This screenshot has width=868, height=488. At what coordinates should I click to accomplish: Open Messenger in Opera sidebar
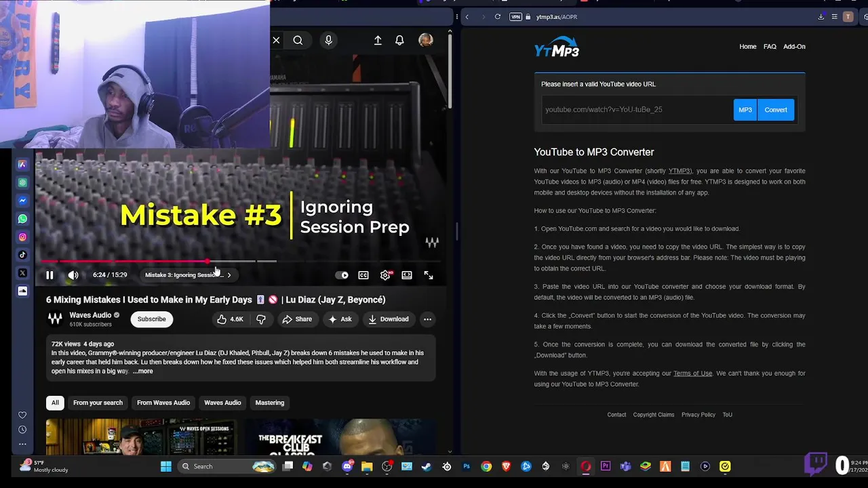22,201
